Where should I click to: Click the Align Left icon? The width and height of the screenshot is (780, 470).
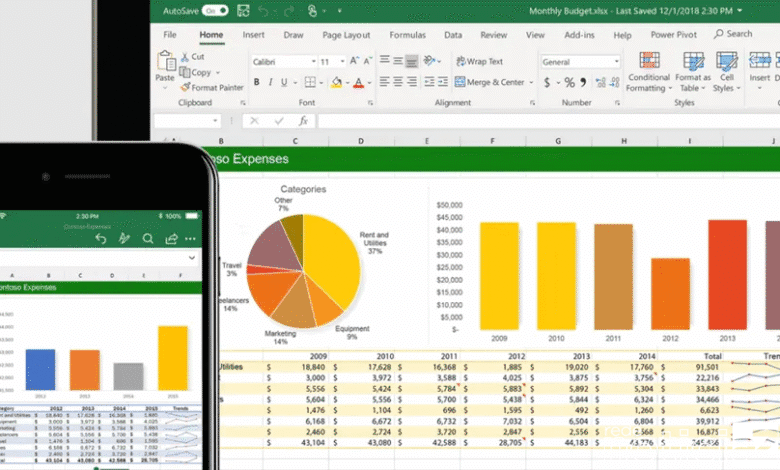385,82
